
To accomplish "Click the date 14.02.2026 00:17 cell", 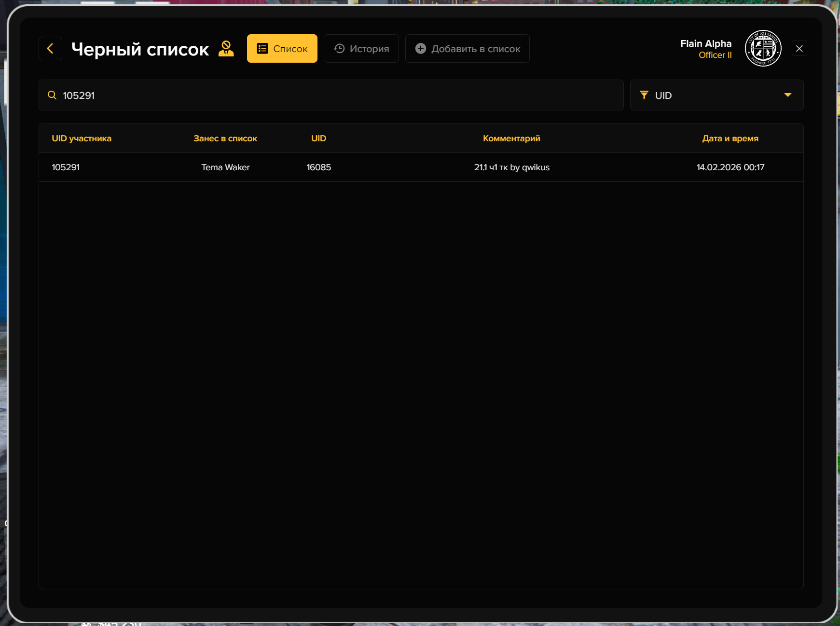I will coord(730,167).
